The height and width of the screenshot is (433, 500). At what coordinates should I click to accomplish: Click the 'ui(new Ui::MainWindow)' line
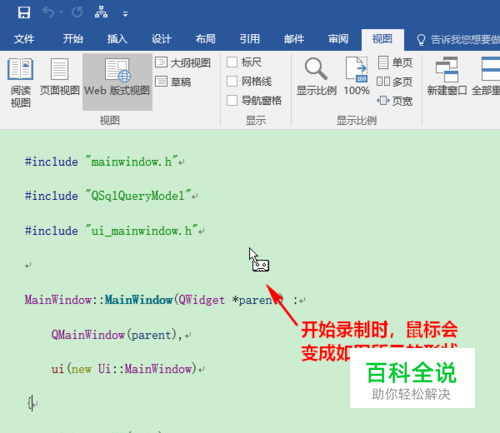[x=124, y=369]
